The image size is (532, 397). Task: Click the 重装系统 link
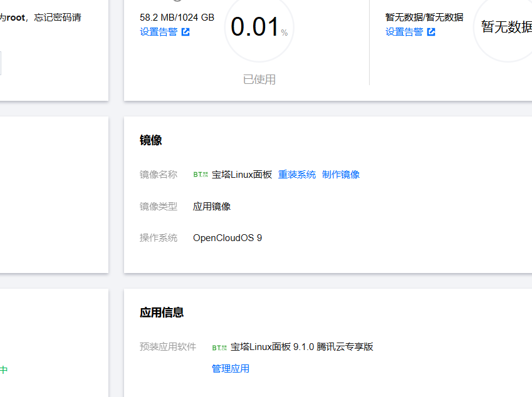[297, 175]
